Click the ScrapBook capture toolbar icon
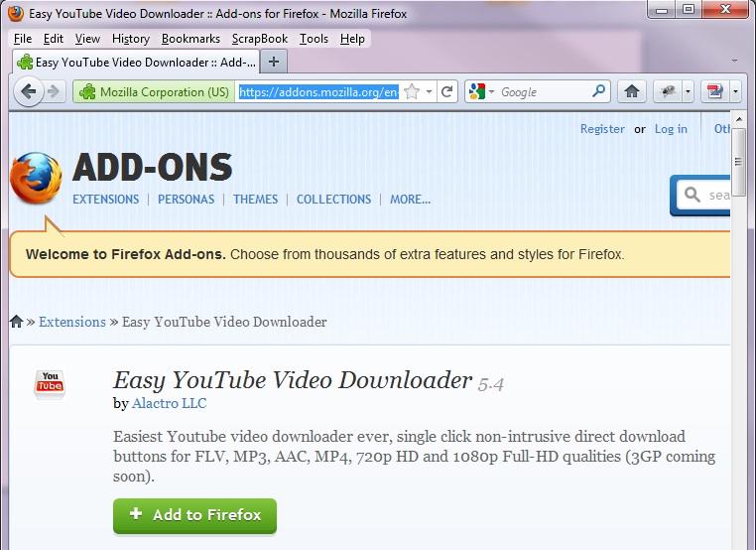Image resolution: width=756 pixels, height=550 pixels. [715, 91]
